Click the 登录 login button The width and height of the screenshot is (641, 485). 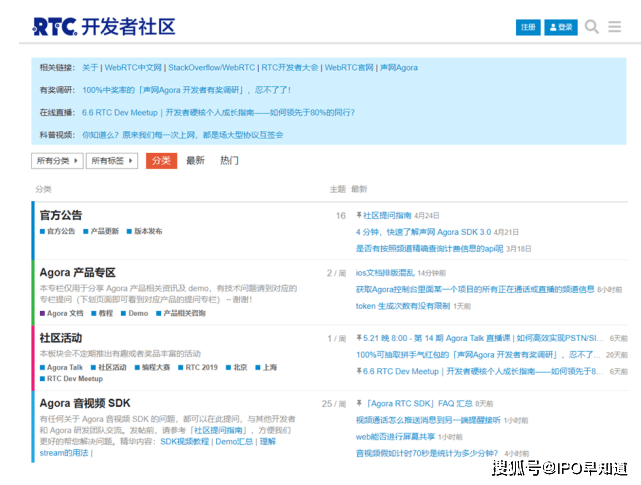[x=561, y=27]
